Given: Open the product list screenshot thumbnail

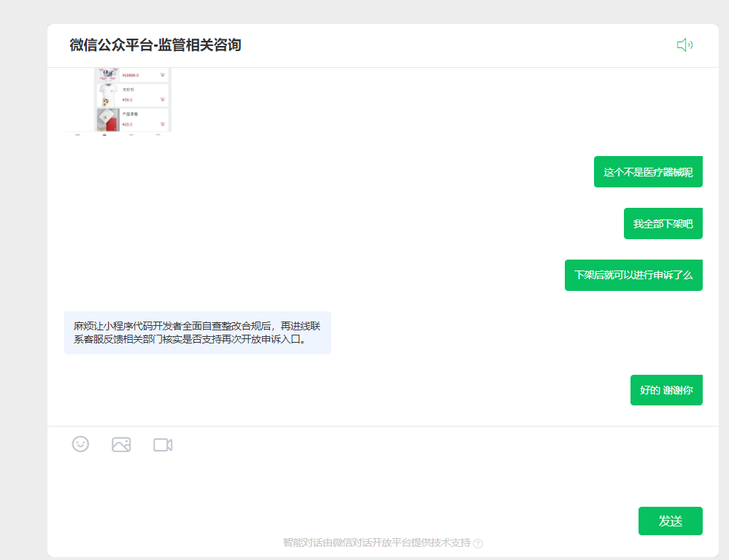Looking at the screenshot, I should coord(118,101).
